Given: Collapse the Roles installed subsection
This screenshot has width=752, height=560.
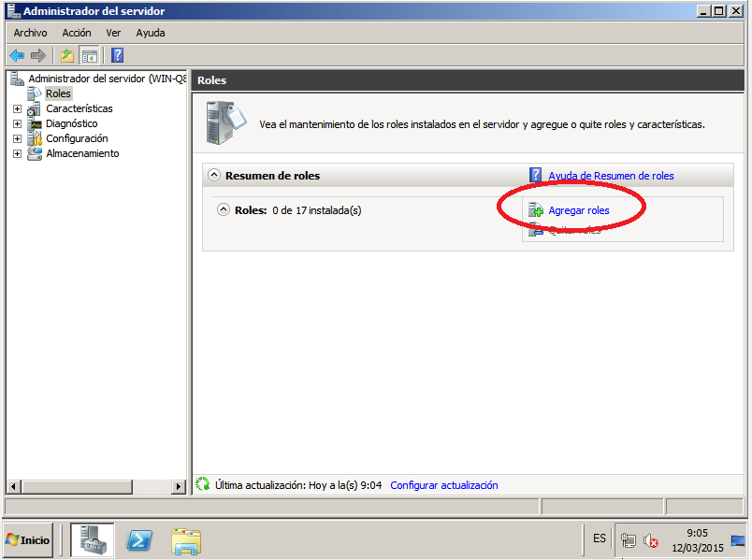Looking at the screenshot, I should 223,209.
